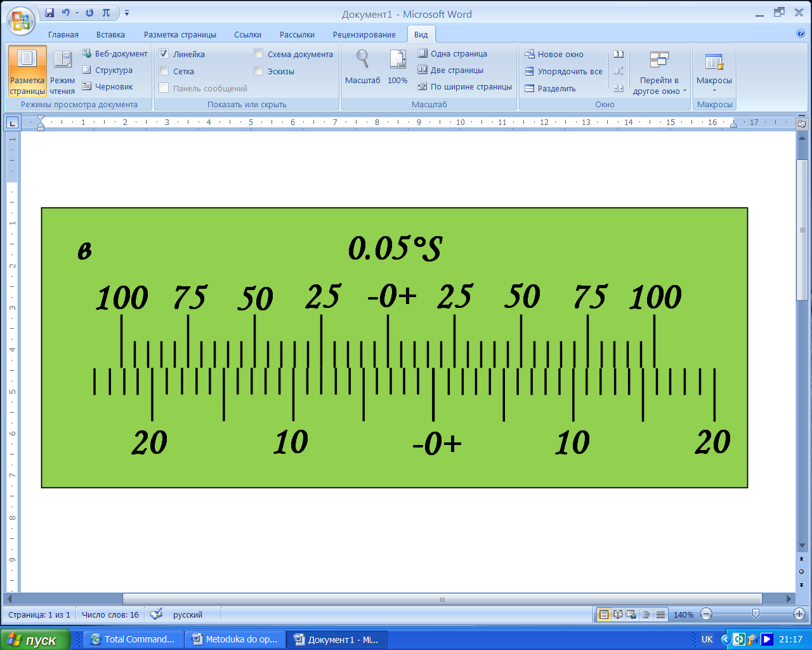Click the Вид tab
812x650 pixels.
point(421,34)
